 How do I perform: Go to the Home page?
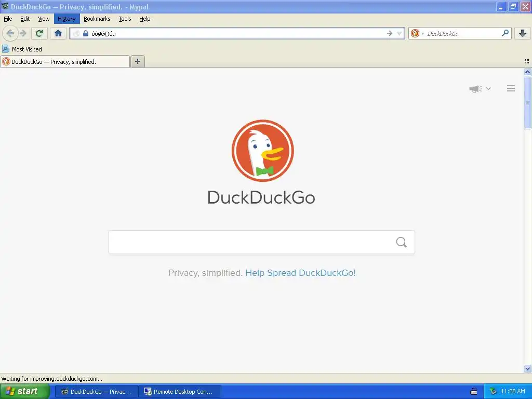click(x=58, y=33)
